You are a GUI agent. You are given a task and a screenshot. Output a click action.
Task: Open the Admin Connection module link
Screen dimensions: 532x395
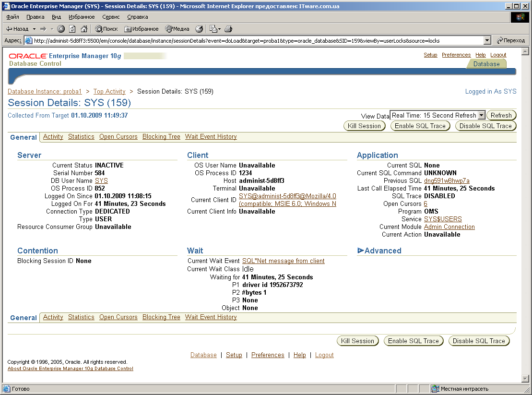click(449, 227)
